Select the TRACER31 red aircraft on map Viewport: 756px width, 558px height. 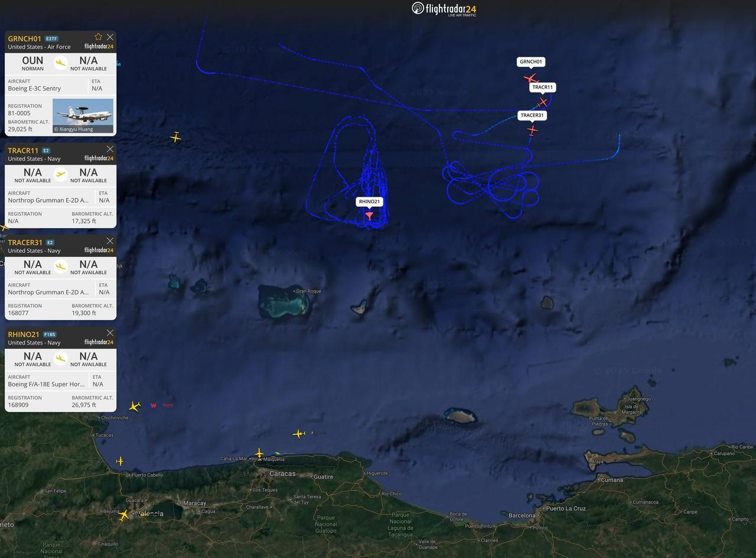(x=533, y=130)
